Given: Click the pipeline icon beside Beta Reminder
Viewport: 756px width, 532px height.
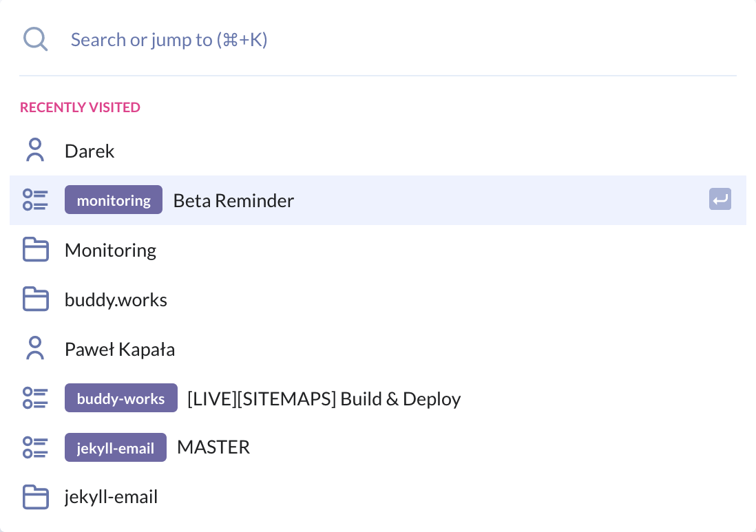Looking at the screenshot, I should pyautogui.click(x=35, y=200).
